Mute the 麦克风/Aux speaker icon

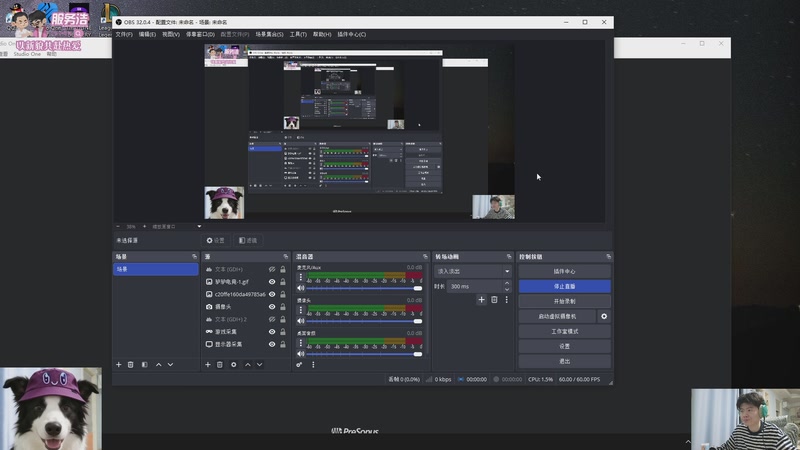[301, 288]
